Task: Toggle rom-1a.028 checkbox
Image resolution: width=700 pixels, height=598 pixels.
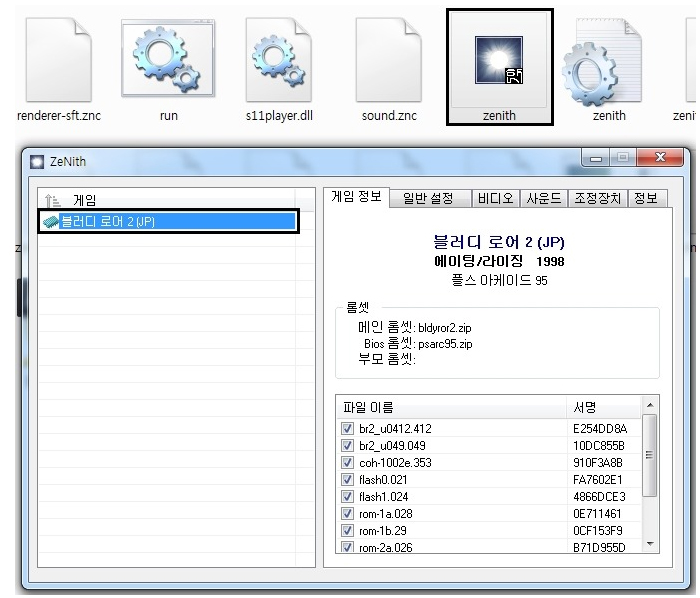Action: coord(347,513)
